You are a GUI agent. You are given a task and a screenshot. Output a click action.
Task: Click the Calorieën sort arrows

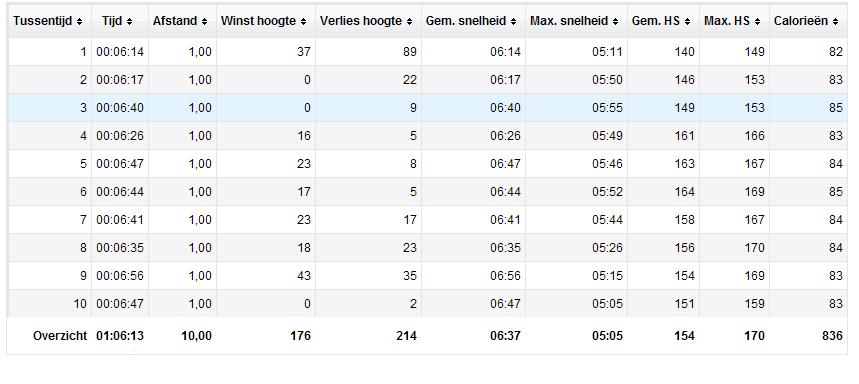(835, 22)
